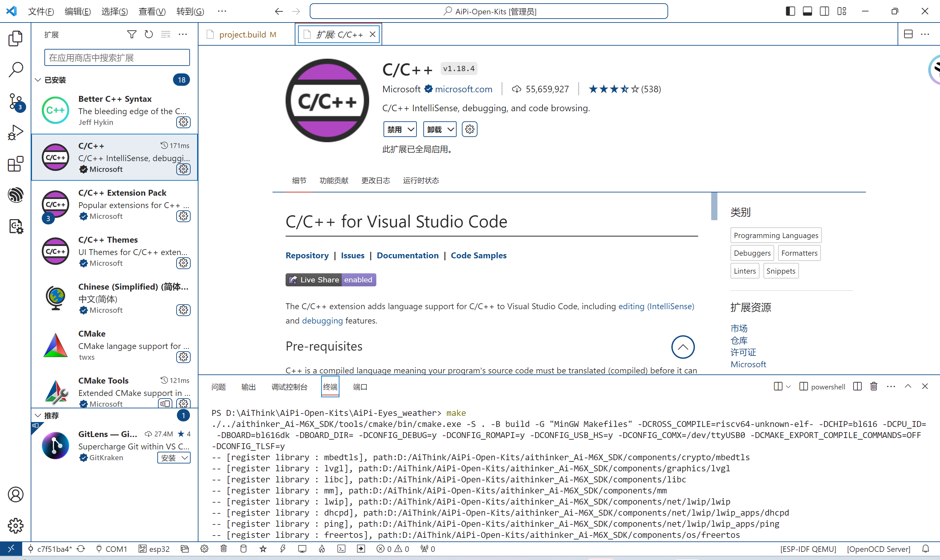Toggle sync ignore for CMake Tools extension
The image size is (940, 560).
tap(165, 403)
